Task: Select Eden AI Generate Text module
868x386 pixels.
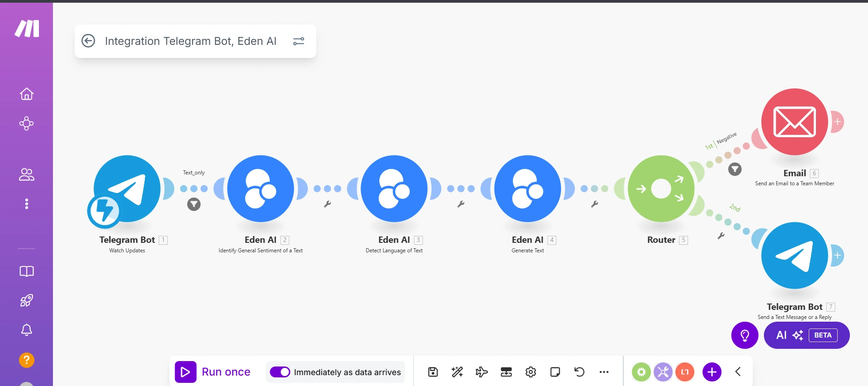Action: pos(528,188)
